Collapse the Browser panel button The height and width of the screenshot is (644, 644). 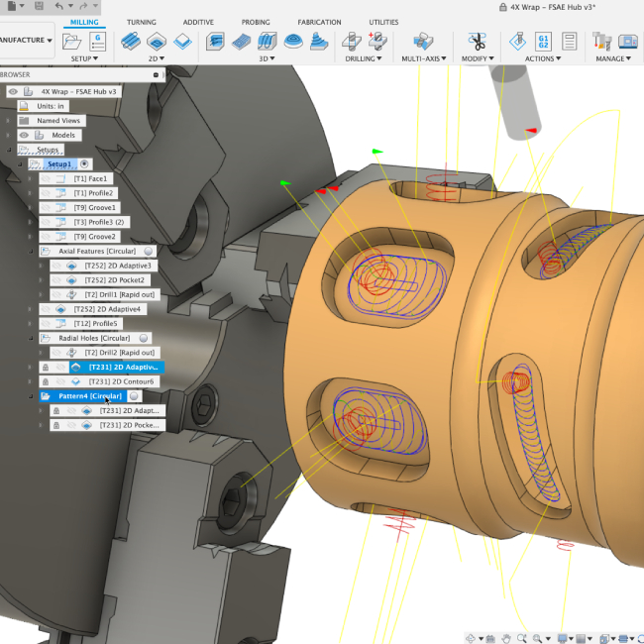coord(156,74)
